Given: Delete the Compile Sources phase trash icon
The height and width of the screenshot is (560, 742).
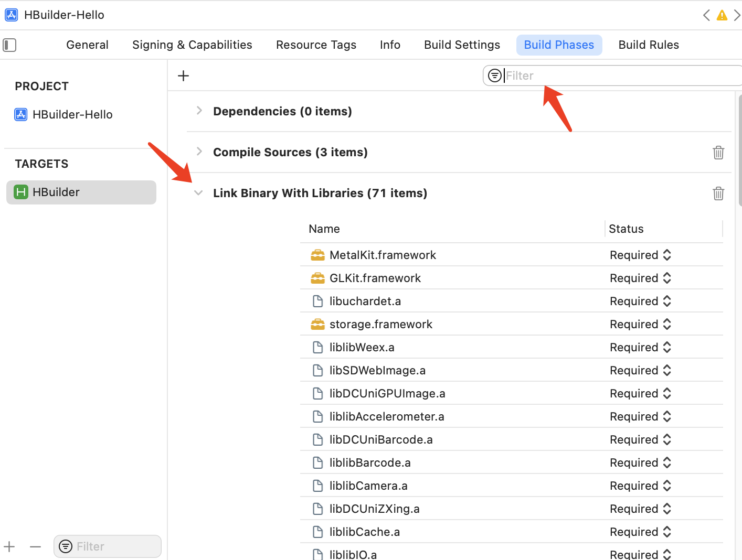Looking at the screenshot, I should (718, 153).
